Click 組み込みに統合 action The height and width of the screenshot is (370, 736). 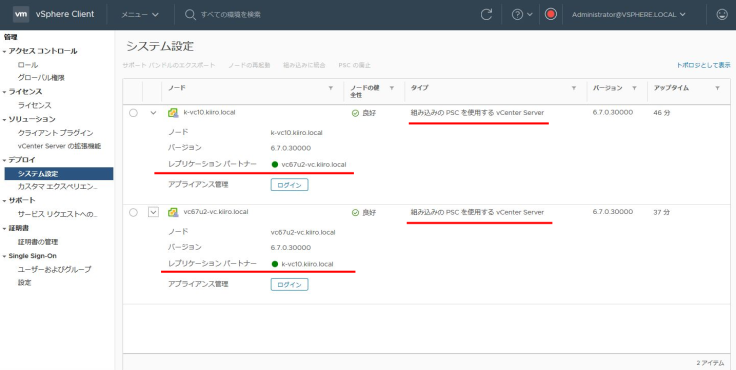304,65
